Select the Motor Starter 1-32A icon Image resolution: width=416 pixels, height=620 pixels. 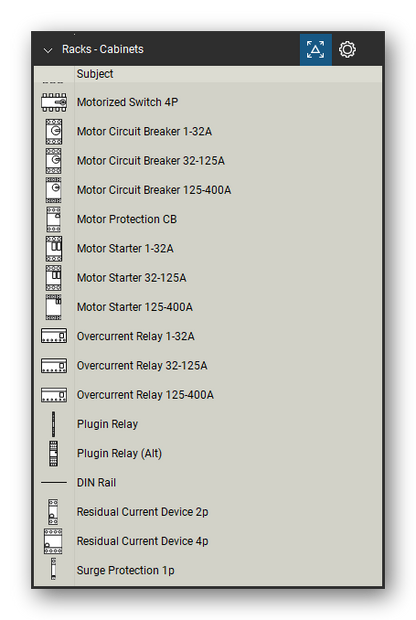[54, 249]
